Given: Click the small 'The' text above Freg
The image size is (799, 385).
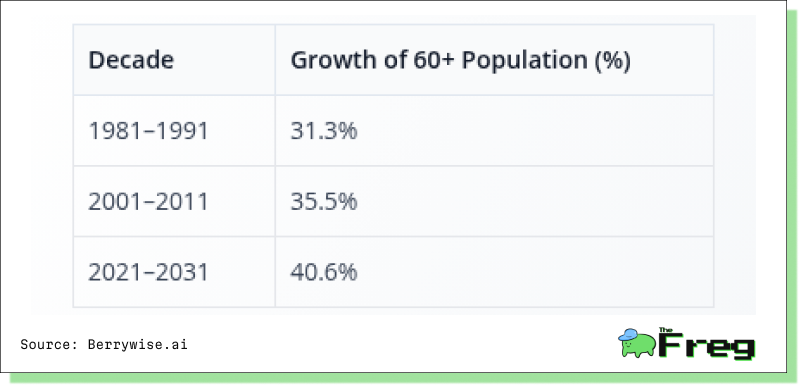Looking at the screenshot, I should click(x=666, y=329).
